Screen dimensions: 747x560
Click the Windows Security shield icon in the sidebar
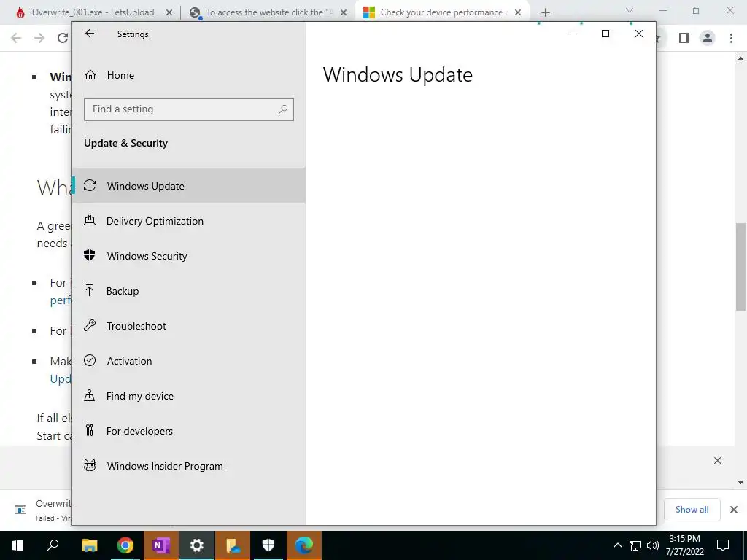[90, 255]
